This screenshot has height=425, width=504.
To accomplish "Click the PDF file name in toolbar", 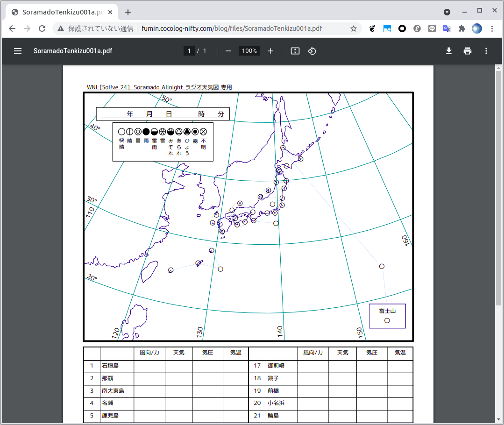I will 73,51.
